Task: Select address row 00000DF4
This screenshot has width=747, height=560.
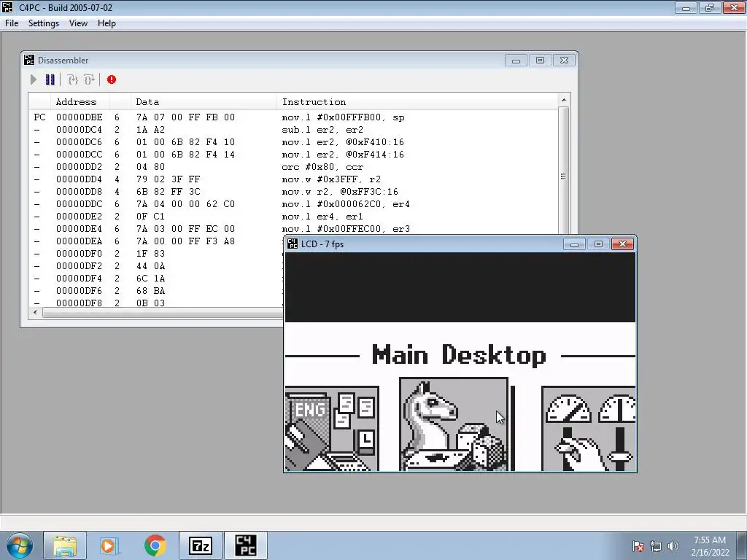Action: (156, 278)
